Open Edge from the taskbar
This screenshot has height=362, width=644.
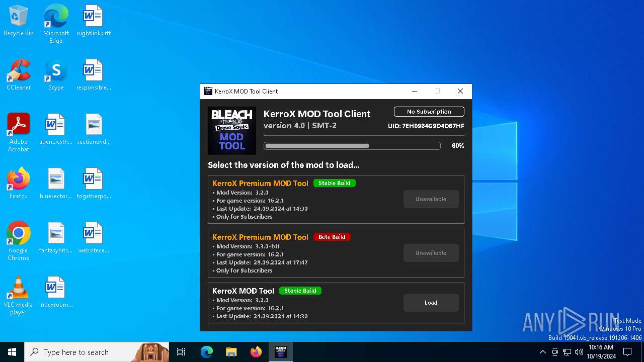point(207,352)
